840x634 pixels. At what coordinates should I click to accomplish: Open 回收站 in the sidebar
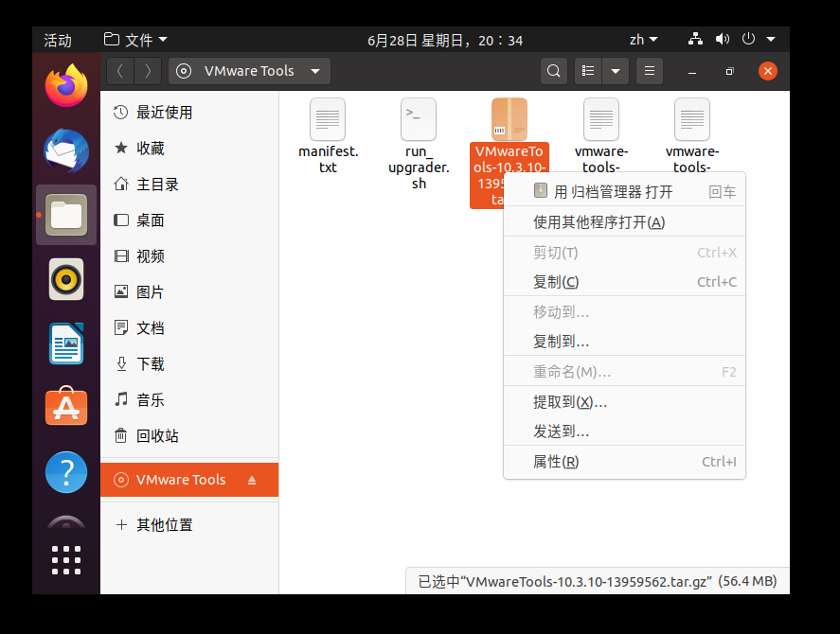click(189, 435)
